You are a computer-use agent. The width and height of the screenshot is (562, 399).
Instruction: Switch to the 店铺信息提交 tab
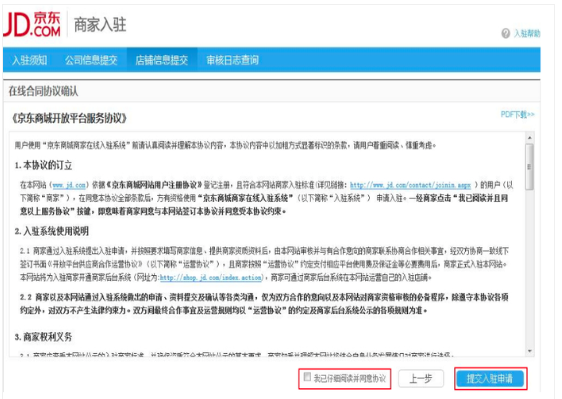click(162, 60)
